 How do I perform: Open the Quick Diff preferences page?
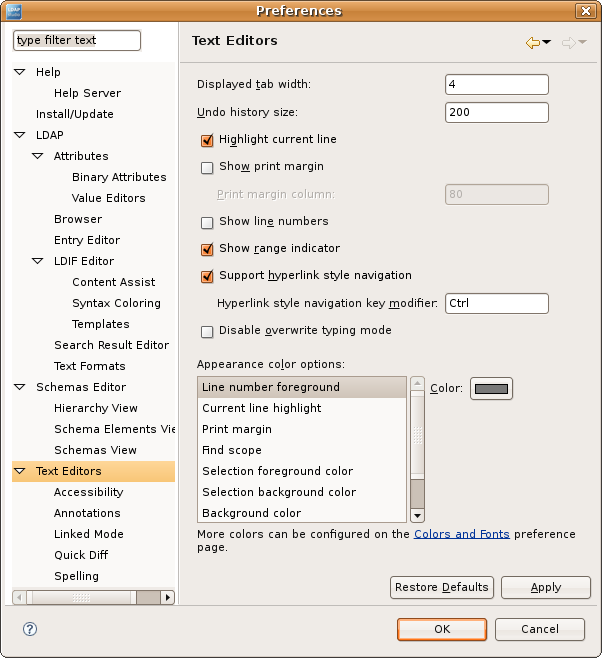click(x=81, y=555)
